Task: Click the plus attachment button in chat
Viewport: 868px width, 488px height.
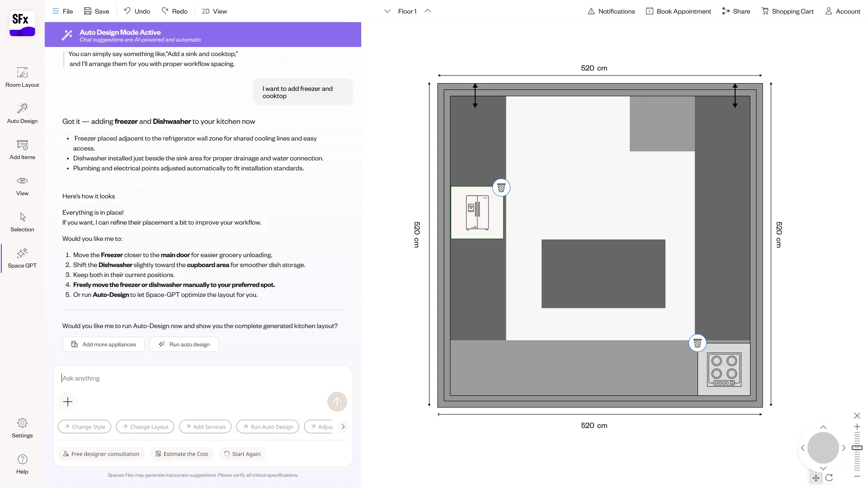Action: tap(68, 402)
